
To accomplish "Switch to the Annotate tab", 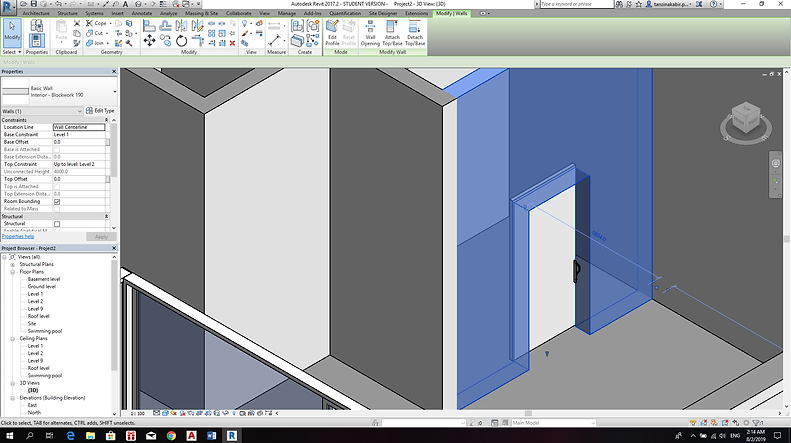I will [142, 14].
